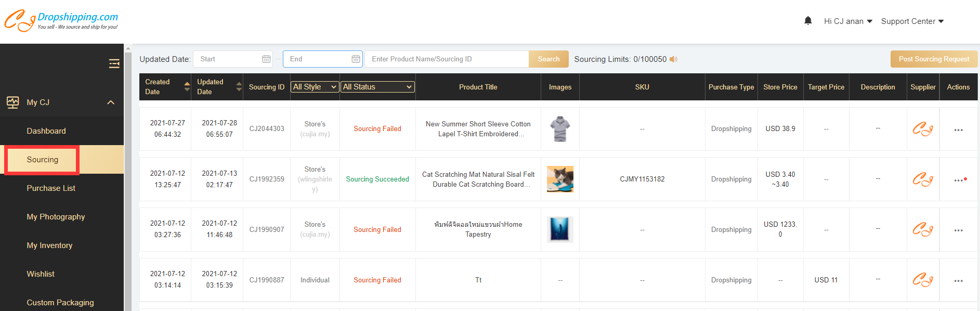Sort table by Created Date arrows

click(x=187, y=87)
